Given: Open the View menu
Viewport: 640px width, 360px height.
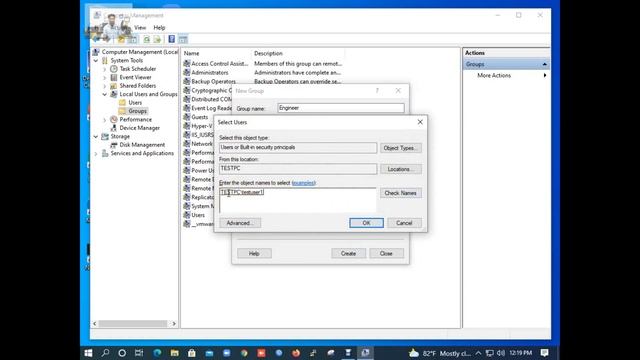Looking at the screenshot, I should pos(140,28).
